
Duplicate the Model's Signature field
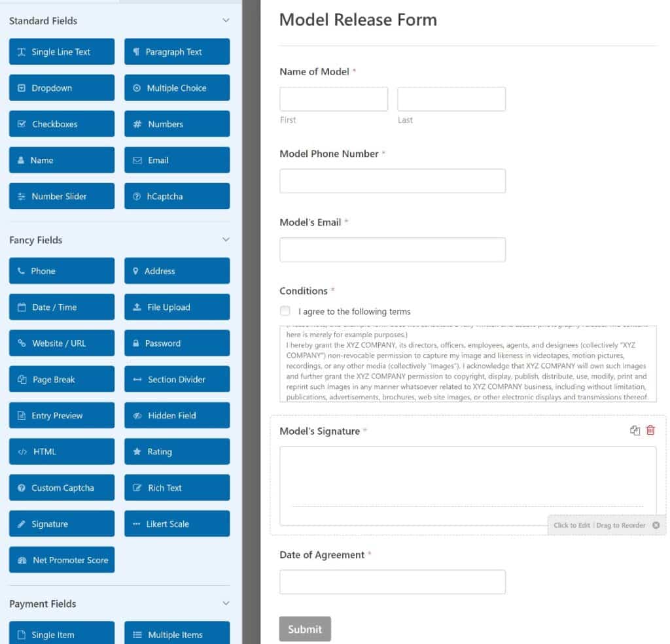[634, 430]
